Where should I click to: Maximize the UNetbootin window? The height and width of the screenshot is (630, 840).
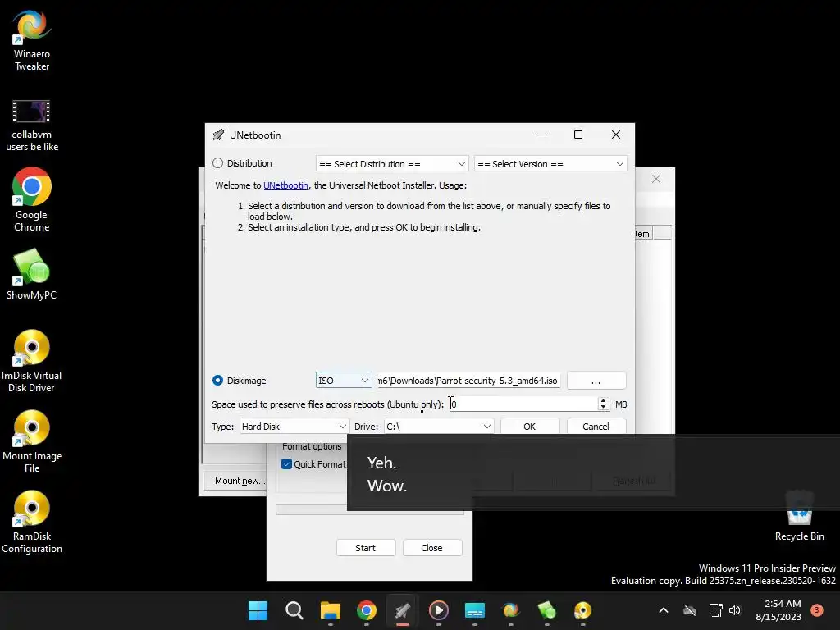(x=578, y=135)
